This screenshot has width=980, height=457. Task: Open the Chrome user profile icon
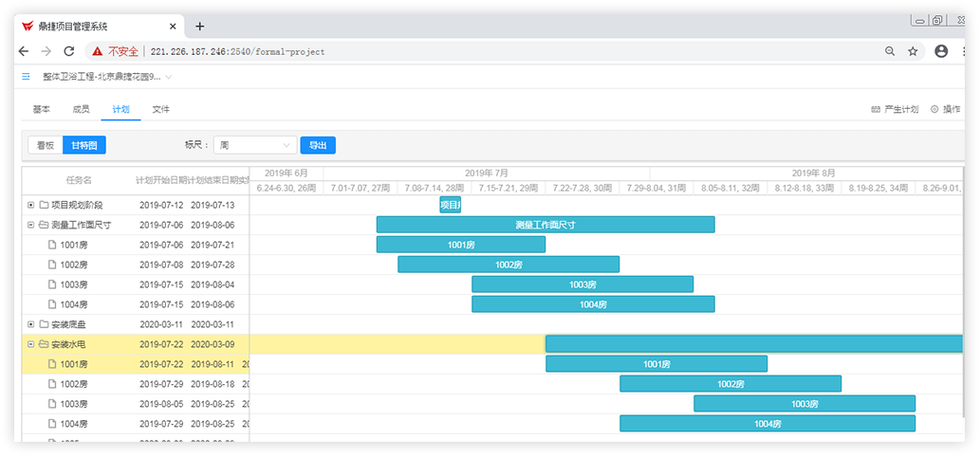pos(941,51)
